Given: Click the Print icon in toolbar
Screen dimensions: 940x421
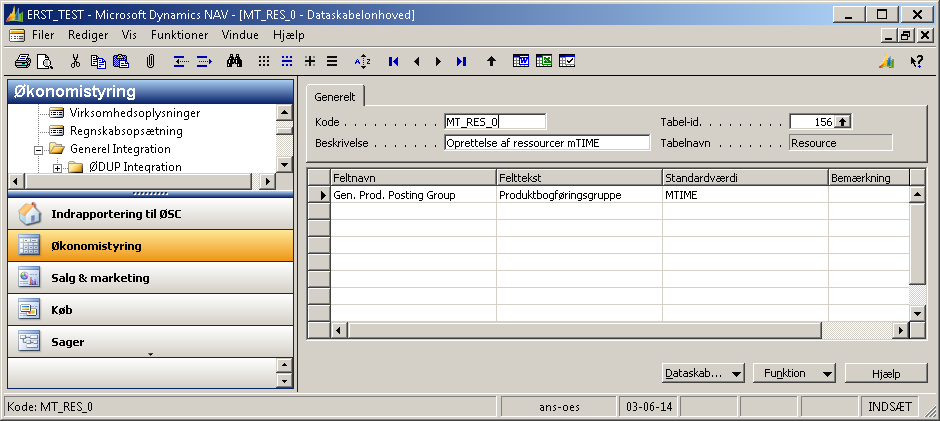Looking at the screenshot, I should click(24, 61).
